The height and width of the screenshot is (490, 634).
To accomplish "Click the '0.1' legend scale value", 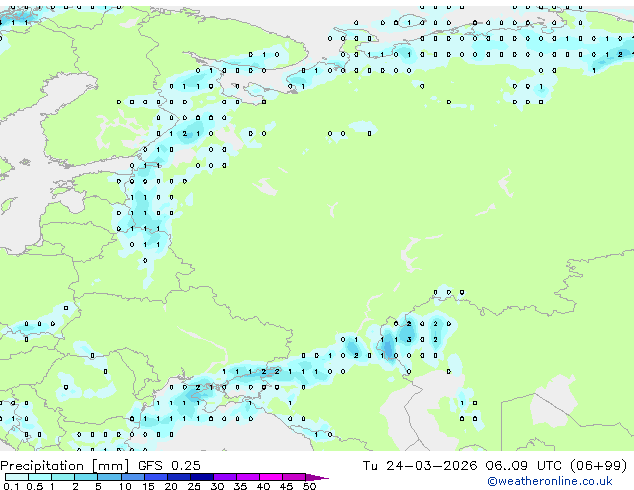I will (11, 486).
